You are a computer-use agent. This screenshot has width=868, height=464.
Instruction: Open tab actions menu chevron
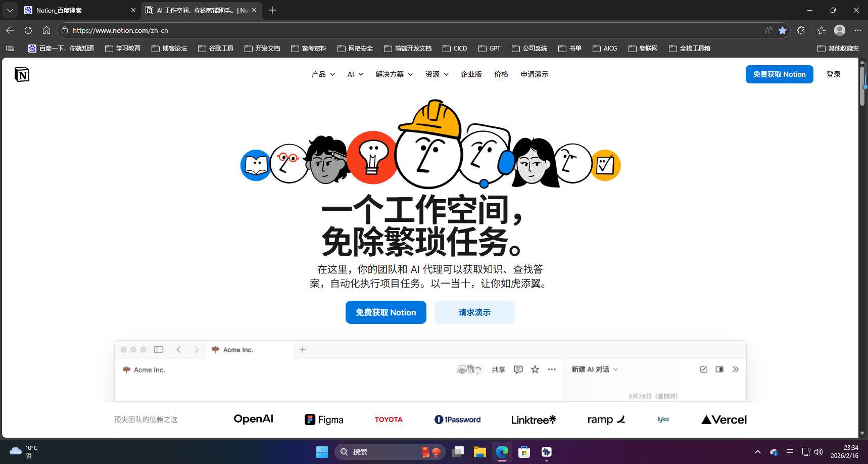(x=10, y=10)
